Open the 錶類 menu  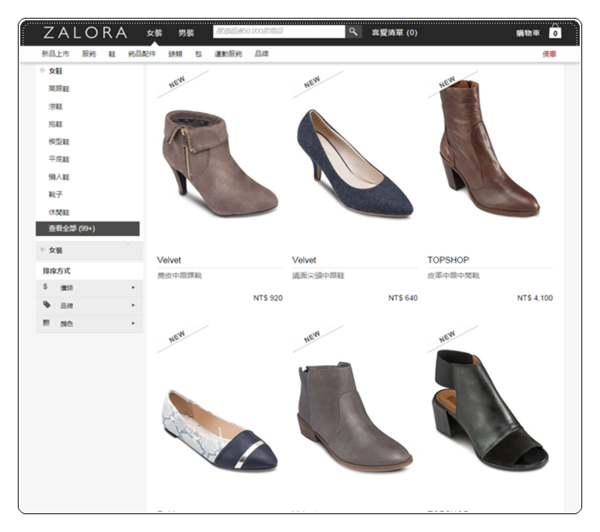175,54
